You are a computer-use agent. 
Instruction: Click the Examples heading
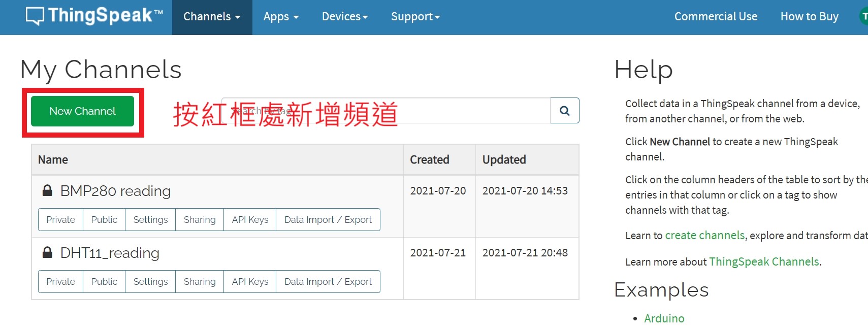(661, 290)
